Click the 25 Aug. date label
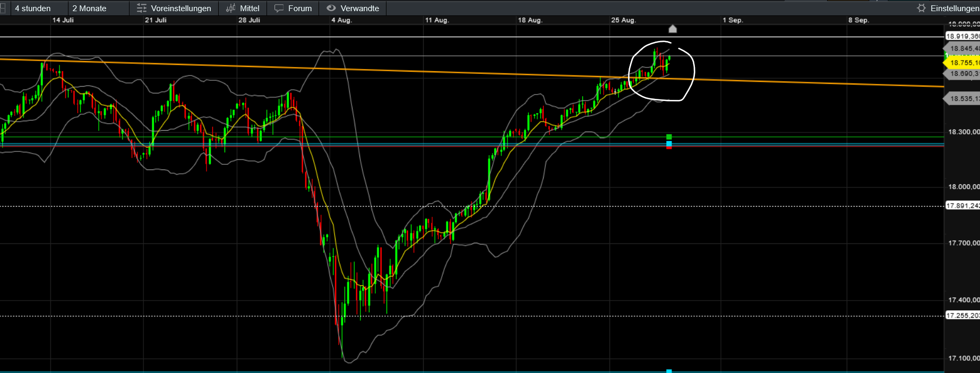This screenshot has height=373, width=980. [623, 20]
